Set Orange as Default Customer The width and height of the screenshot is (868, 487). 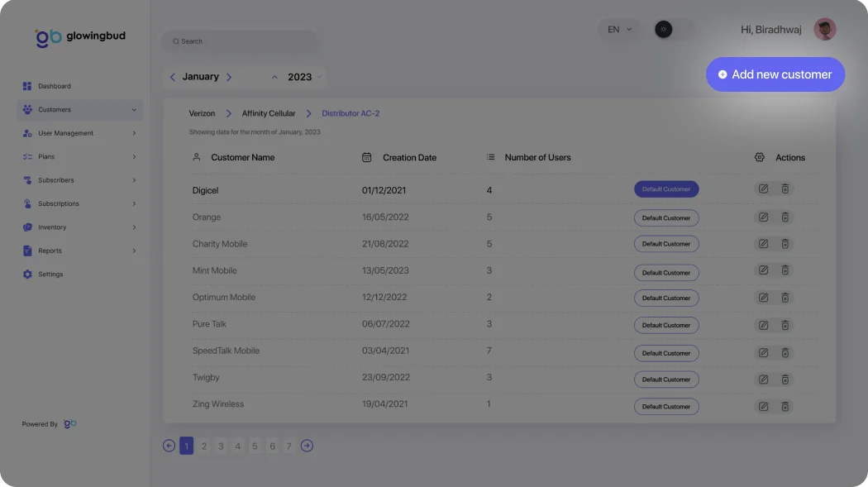666,218
